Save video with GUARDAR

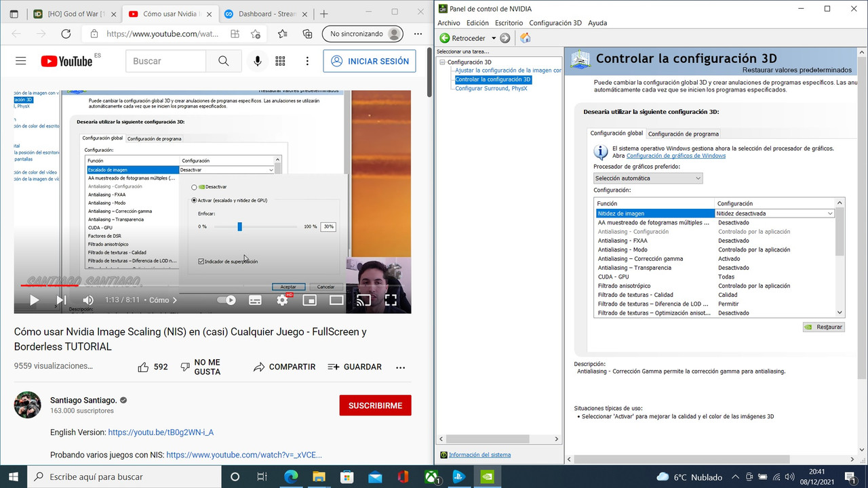[x=355, y=367]
